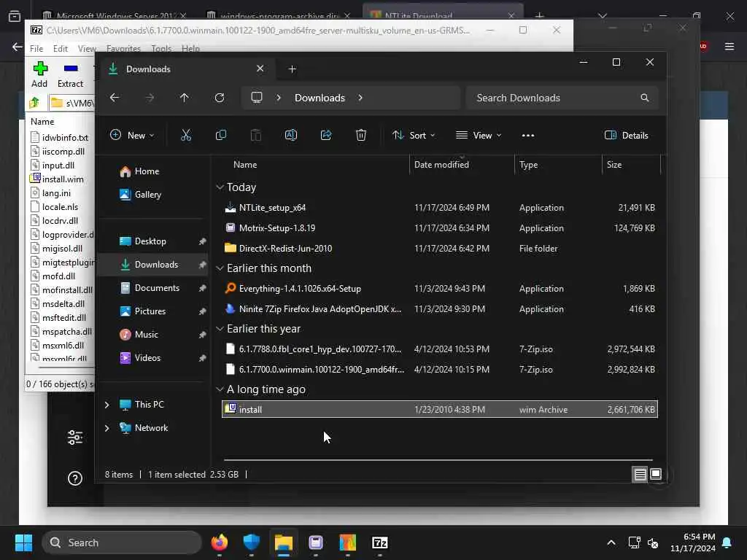The image size is (747, 560).
Task: Open the Windows Start menu
Action: click(x=23, y=542)
